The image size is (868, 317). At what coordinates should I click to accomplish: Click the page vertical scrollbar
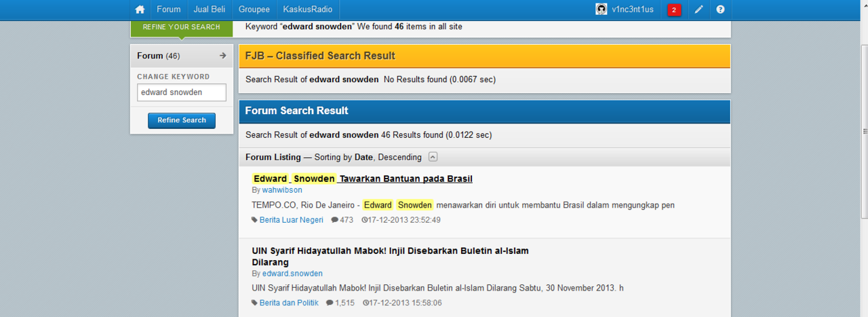(863, 129)
